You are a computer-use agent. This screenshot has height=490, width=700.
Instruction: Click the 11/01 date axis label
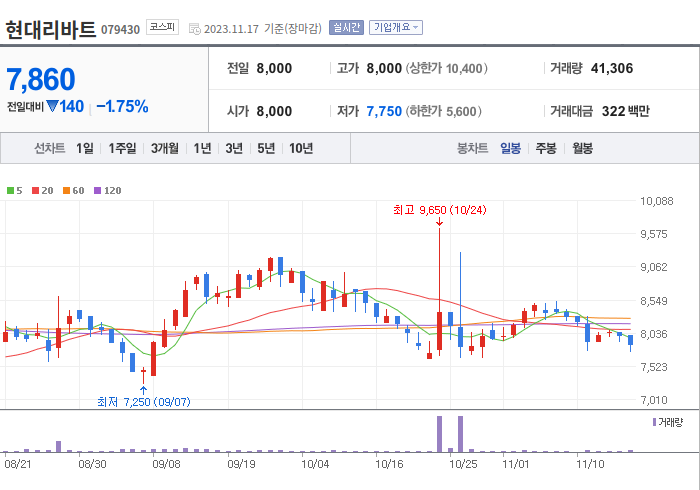516,464
